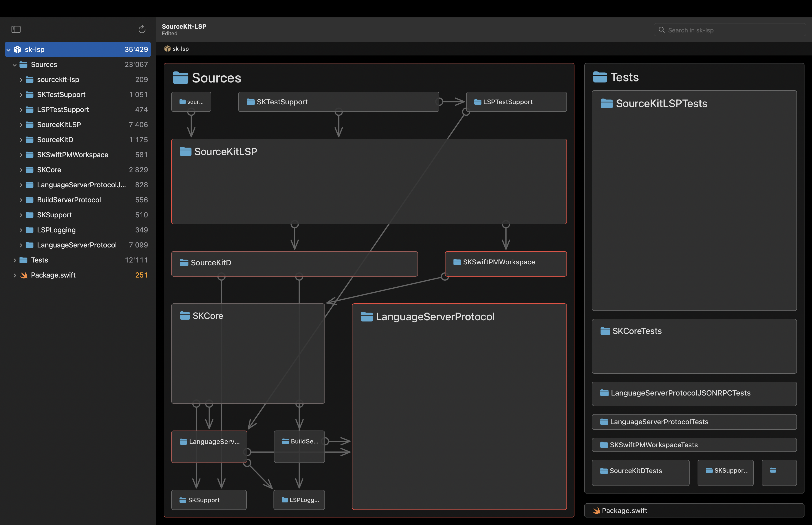Expand the LSPLogging folder in sidebar
812x525 pixels.
point(21,230)
